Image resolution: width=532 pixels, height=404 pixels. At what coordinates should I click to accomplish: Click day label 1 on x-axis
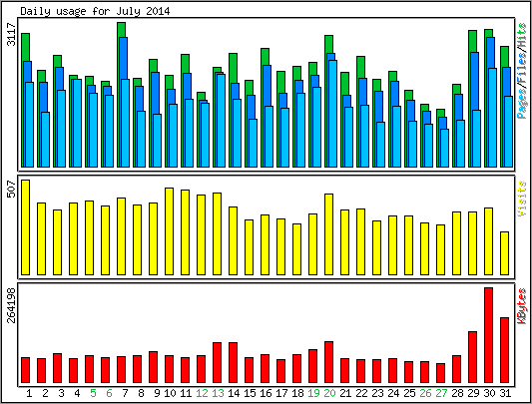(x=29, y=393)
